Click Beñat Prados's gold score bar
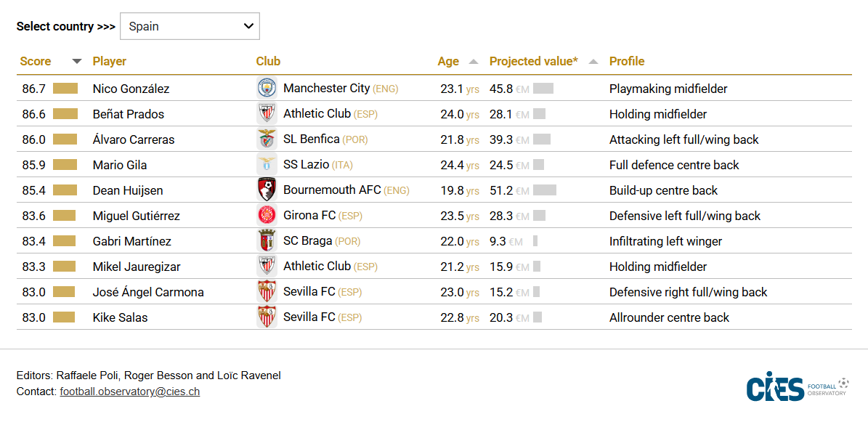Viewport: 868px width, 422px height. click(x=65, y=114)
